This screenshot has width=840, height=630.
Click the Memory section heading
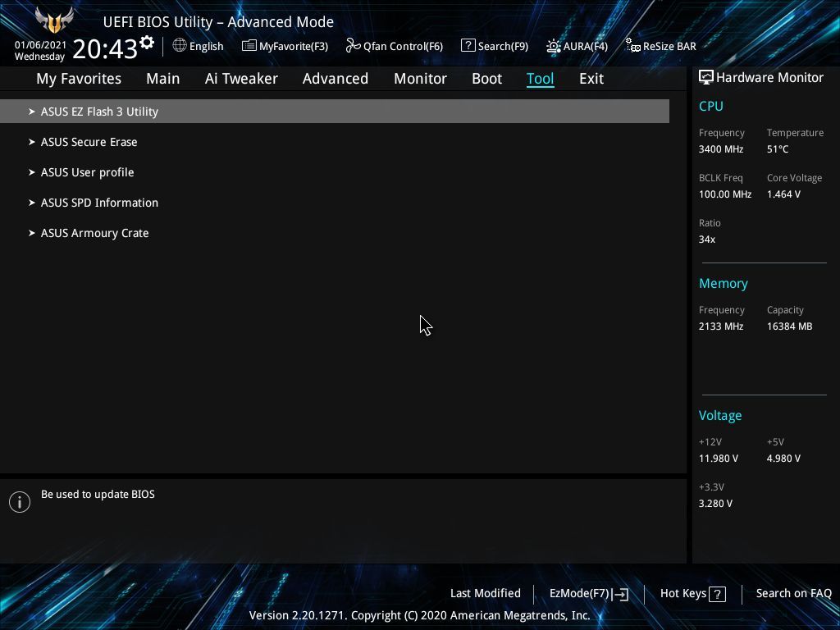pos(724,284)
